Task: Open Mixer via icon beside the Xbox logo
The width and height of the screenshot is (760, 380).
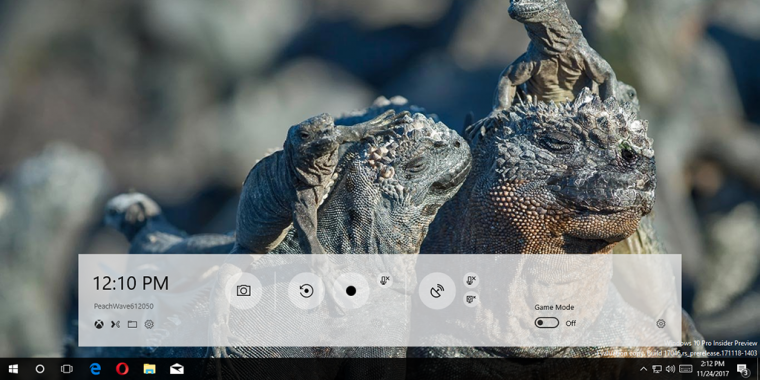Action: point(115,324)
